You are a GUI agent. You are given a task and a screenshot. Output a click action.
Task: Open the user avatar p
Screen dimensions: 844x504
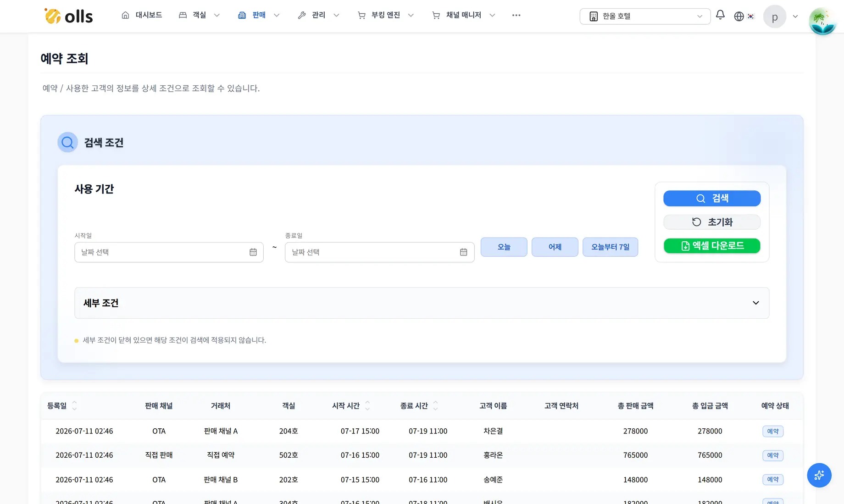[x=775, y=17]
